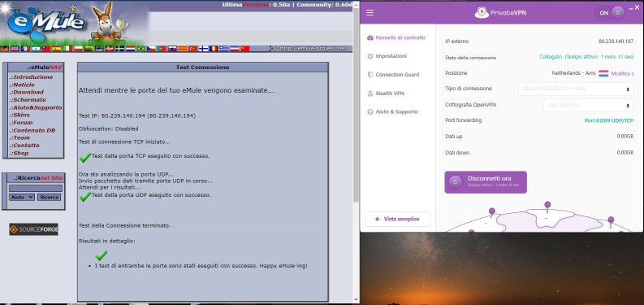The height and width of the screenshot is (305, 644).
Task: Click the Obfuscation: Disabled line
Action: click(x=109, y=129)
